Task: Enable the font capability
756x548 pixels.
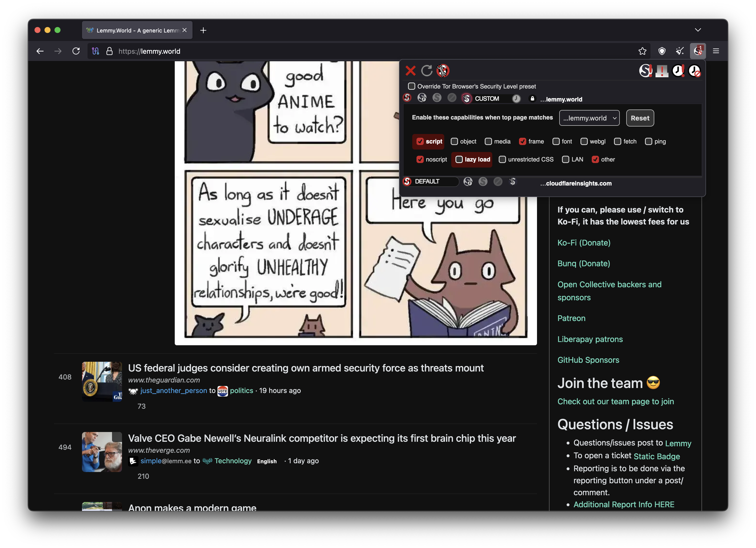Action: [556, 141]
